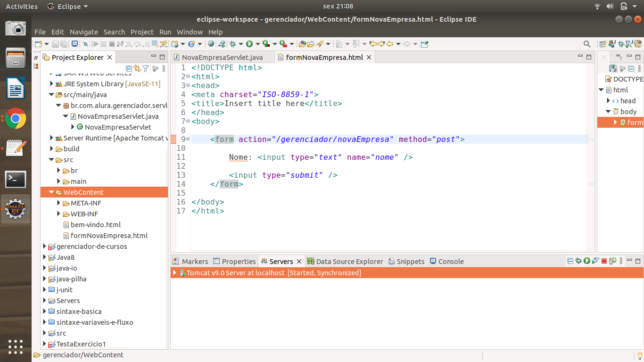Click the Pin Editor icon in toolbar
The image size is (644, 362).
(x=425, y=44)
